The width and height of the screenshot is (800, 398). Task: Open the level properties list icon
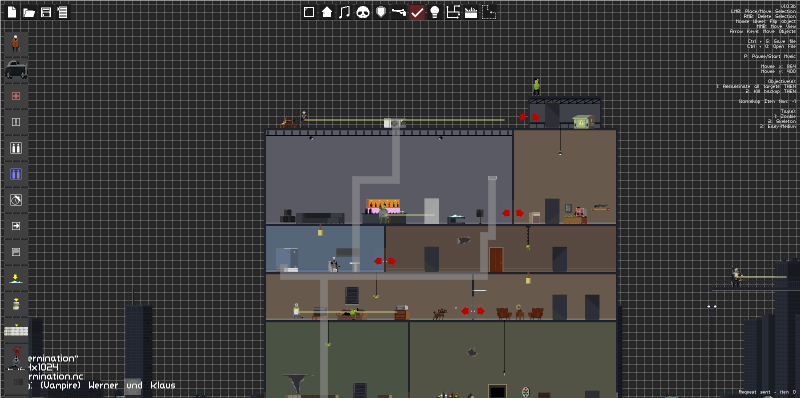pos(62,12)
